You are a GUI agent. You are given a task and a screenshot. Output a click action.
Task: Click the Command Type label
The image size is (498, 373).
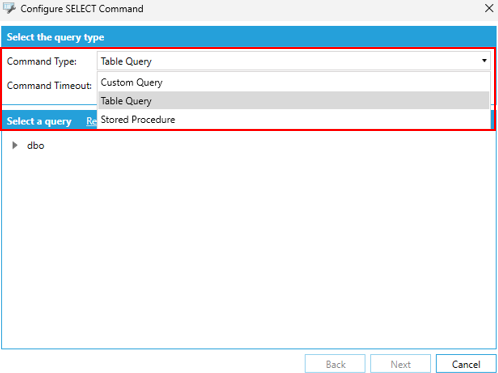coord(42,62)
